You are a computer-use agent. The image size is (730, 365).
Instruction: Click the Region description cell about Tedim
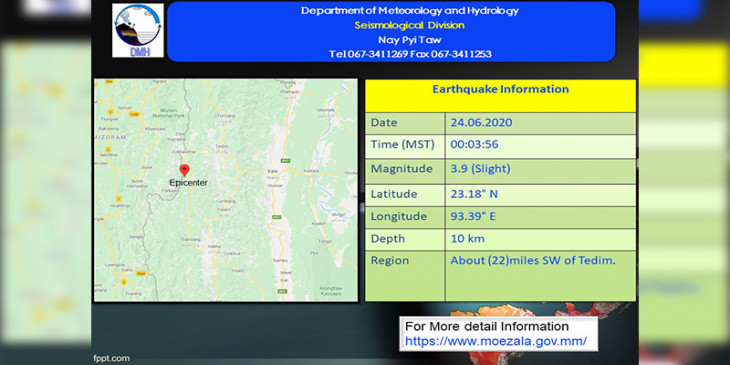[541, 276]
